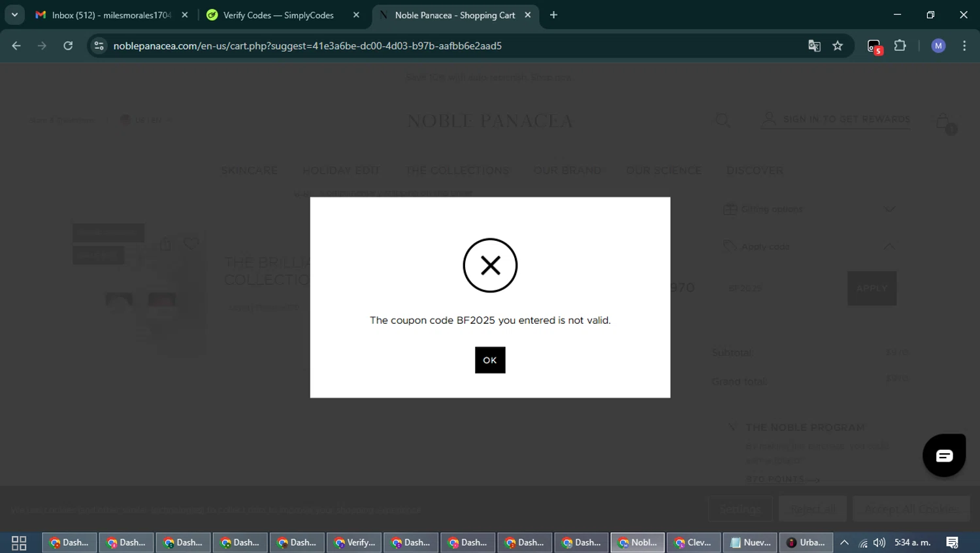Add product to wishlist heart icon

(191, 244)
